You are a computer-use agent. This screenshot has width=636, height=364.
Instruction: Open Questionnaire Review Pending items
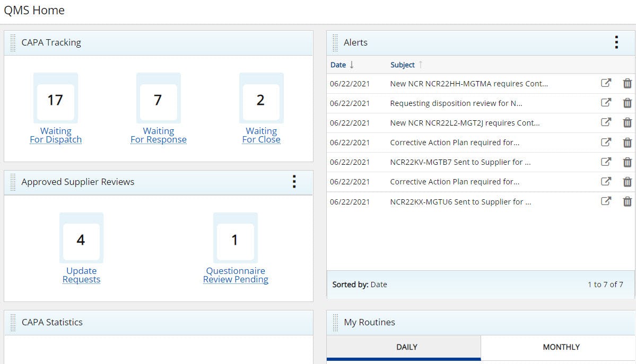[x=236, y=274]
